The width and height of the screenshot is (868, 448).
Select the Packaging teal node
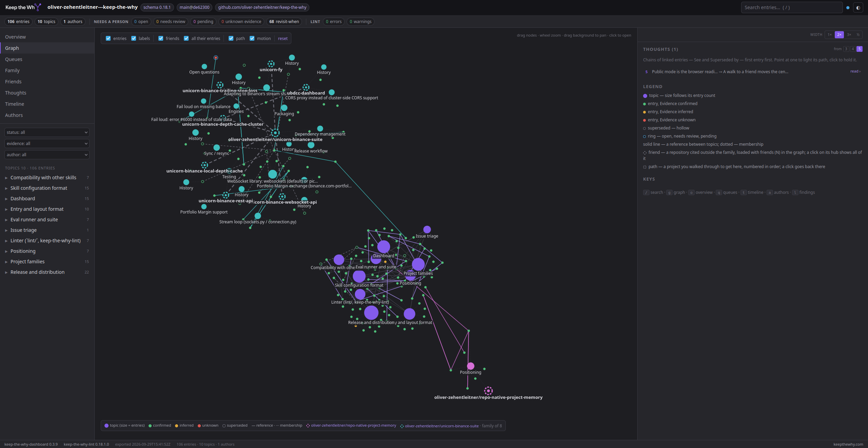[284, 108]
